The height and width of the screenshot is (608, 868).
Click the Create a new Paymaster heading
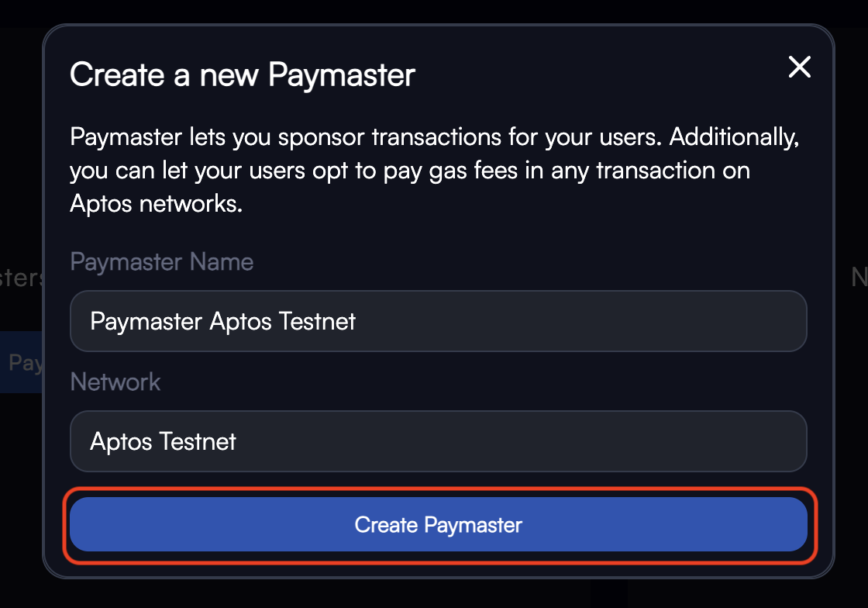coord(243,74)
